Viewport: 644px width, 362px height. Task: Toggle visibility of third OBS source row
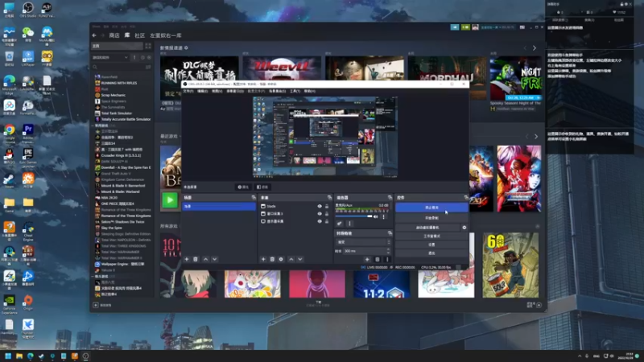320,221
